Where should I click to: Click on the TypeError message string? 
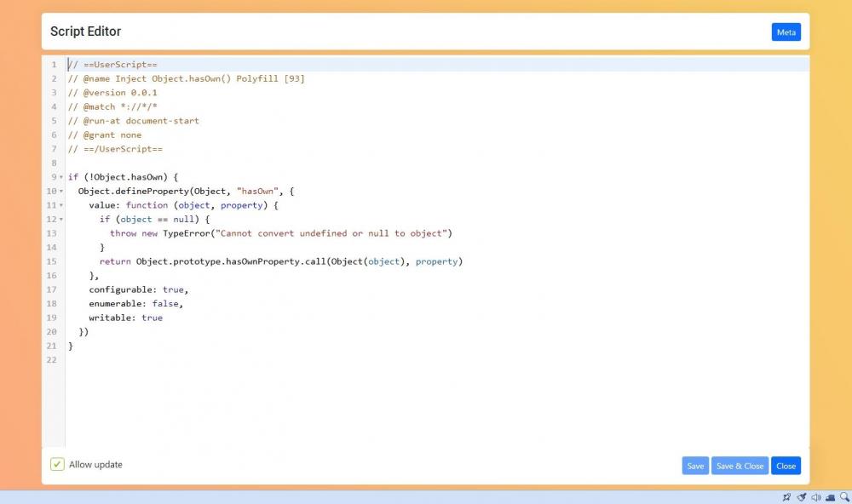(x=332, y=233)
